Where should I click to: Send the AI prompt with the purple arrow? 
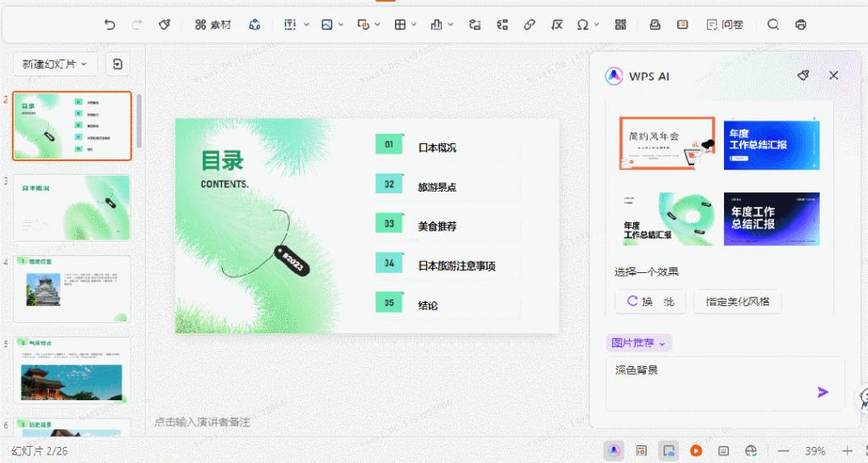pyautogui.click(x=822, y=392)
